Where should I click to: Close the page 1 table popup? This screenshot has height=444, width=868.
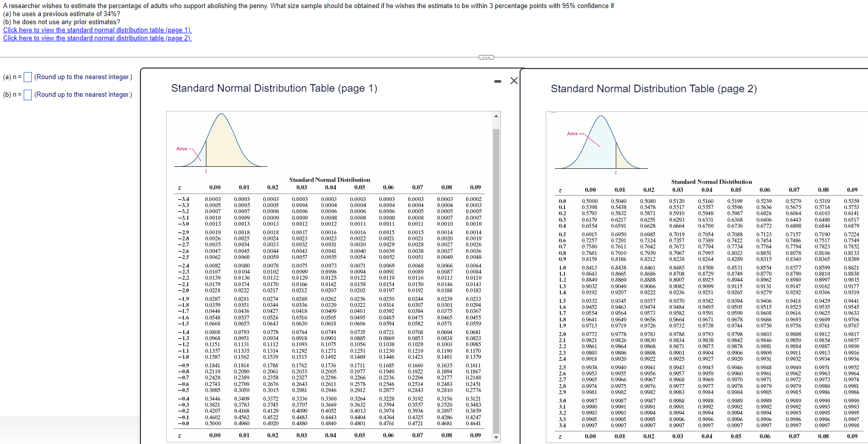(514, 81)
